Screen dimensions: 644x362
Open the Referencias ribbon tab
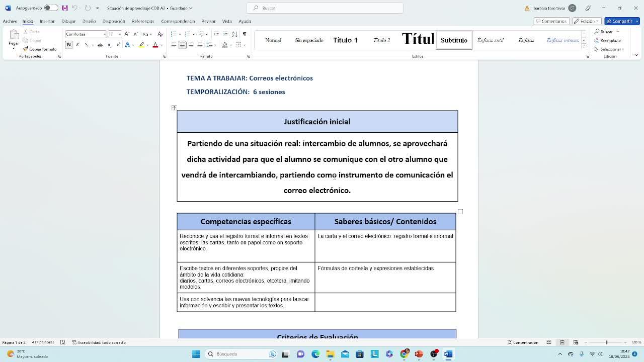[x=143, y=21]
